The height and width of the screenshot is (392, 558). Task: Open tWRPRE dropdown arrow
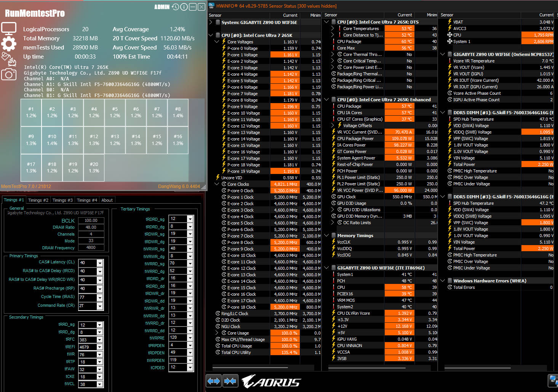190,338
